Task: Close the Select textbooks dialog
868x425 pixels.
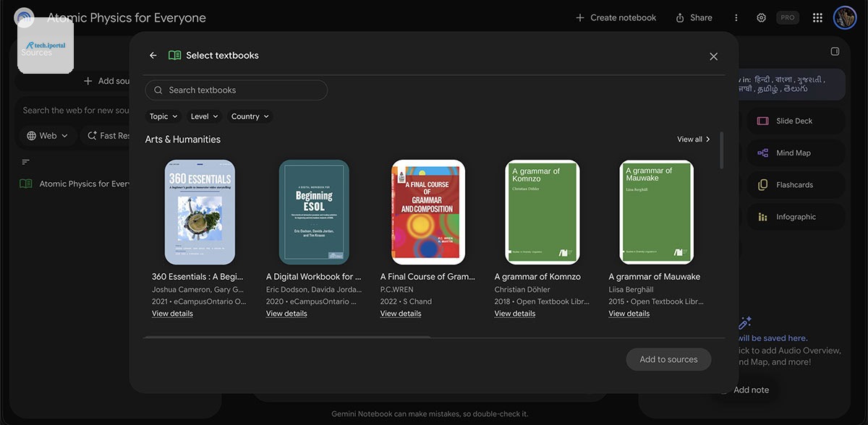Action: coord(713,56)
